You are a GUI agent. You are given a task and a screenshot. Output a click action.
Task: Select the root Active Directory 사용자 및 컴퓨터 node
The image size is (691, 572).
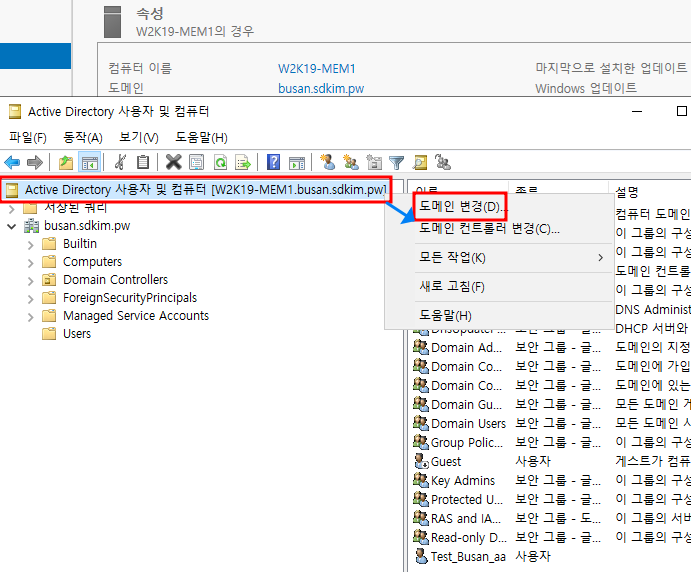[196, 190]
